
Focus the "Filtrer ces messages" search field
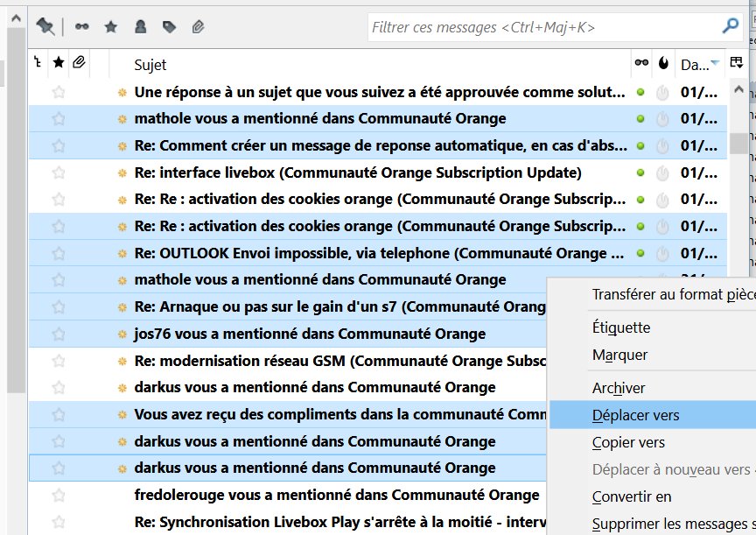542,27
